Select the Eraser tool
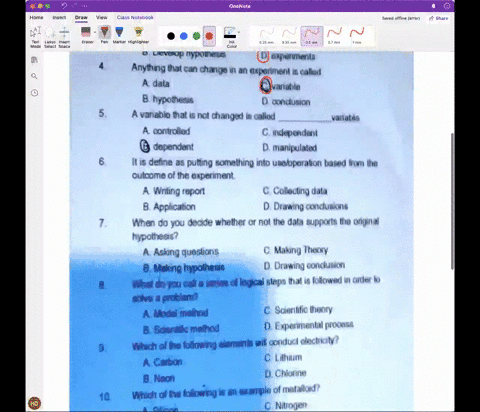This screenshot has height=412, width=480. click(86, 35)
